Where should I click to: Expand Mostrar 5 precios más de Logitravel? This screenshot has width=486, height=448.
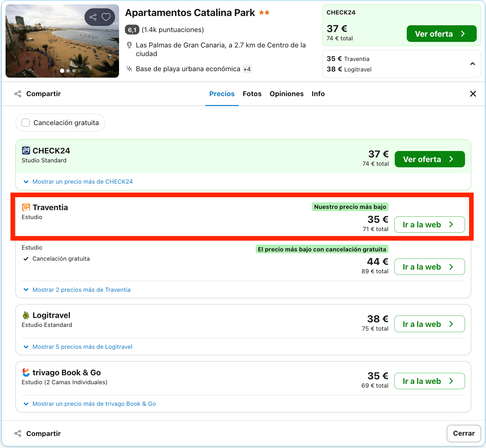[78, 347]
